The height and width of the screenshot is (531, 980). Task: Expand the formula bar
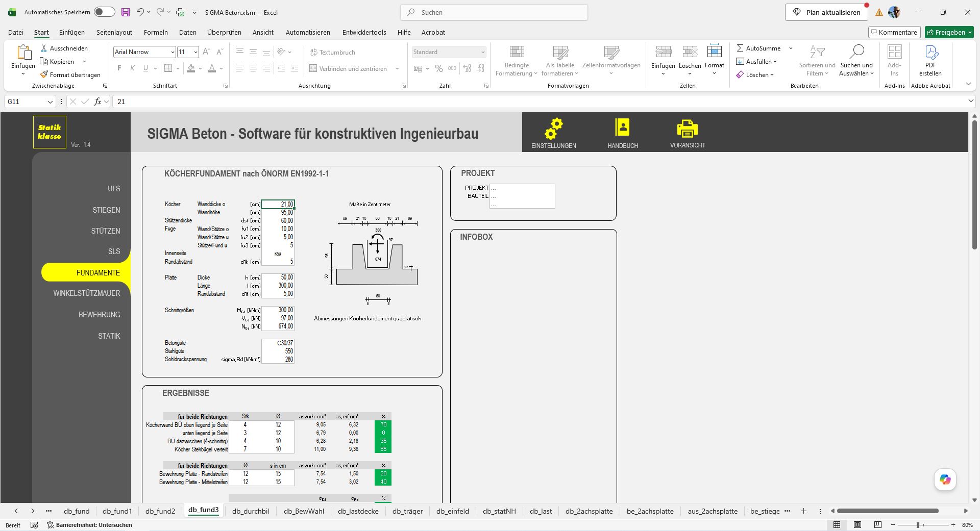click(x=971, y=102)
